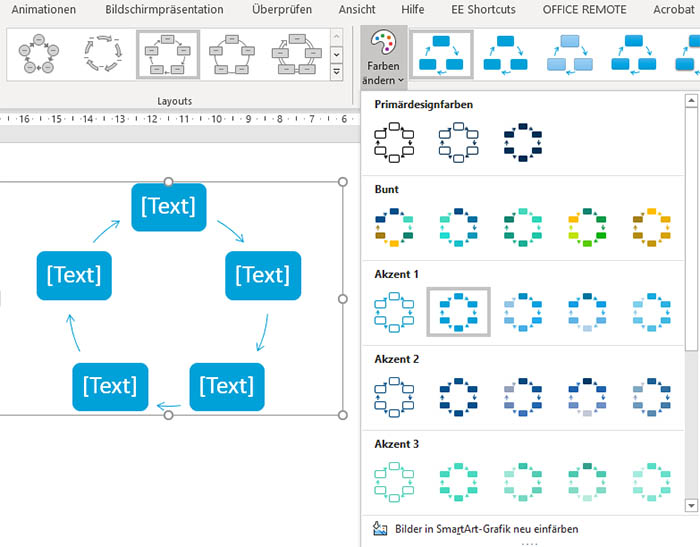Click top-center SmartArt frame handle

click(168, 181)
